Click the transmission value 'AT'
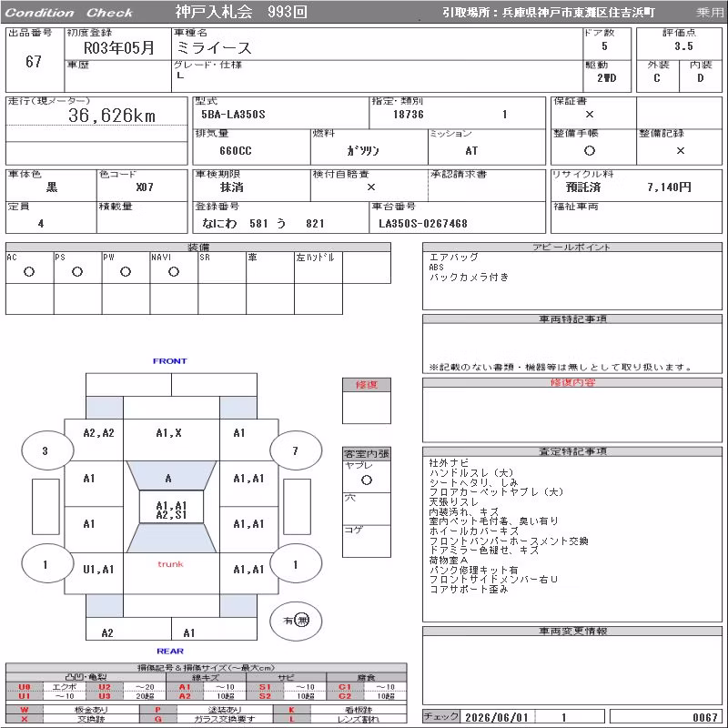This screenshot has width=728, height=728. coord(471,151)
